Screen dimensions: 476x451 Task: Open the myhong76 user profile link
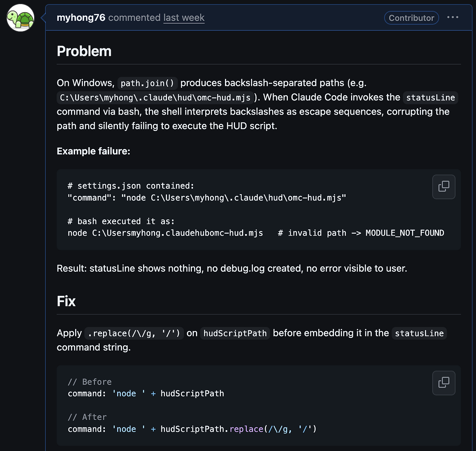point(81,18)
